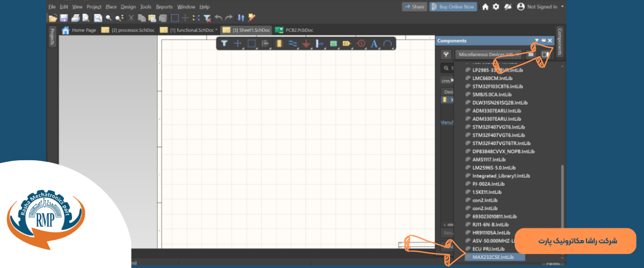Click the Place Part component icon
The height and width of the screenshot is (268, 644).
279,43
